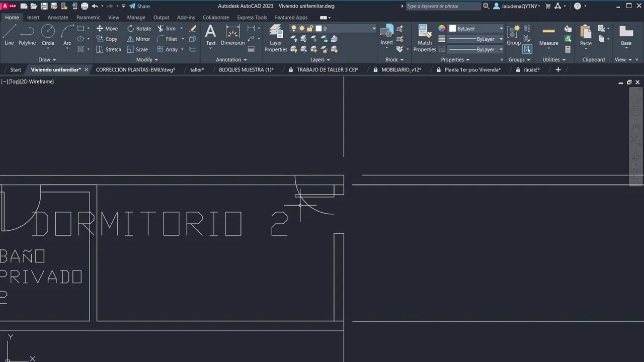The width and height of the screenshot is (644, 362).
Task: Start the Dimension tool
Action: [232, 34]
